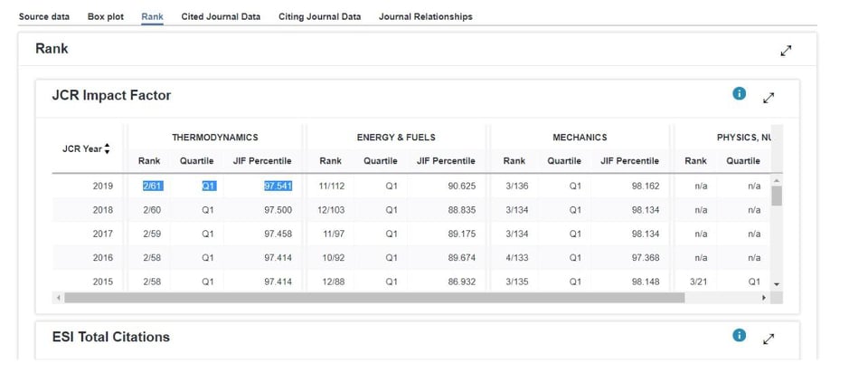Expand the ESI Total Citations section
868x373 pixels.
coord(769,339)
